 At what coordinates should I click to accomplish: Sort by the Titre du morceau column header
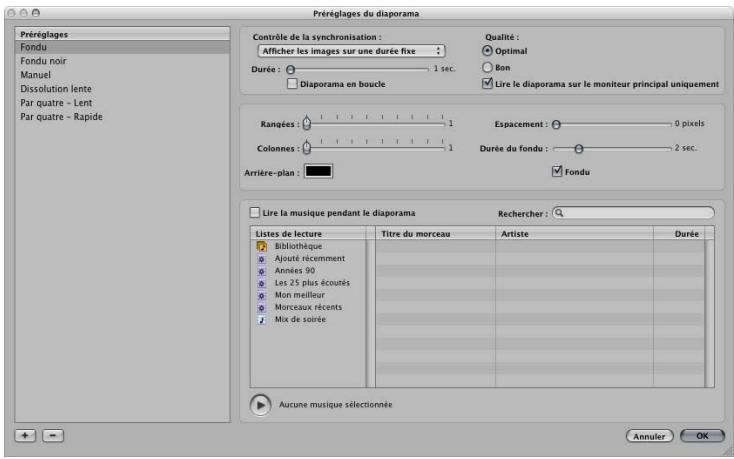click(x=435, y=233)
